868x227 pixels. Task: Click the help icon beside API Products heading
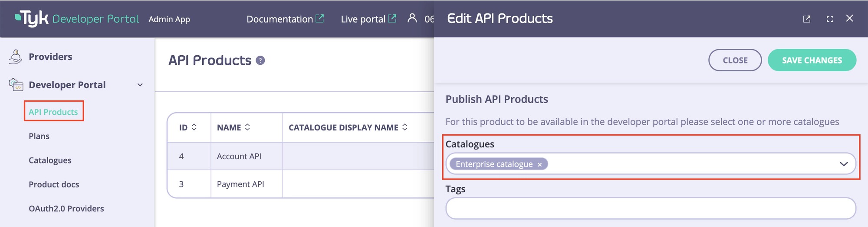260,60
